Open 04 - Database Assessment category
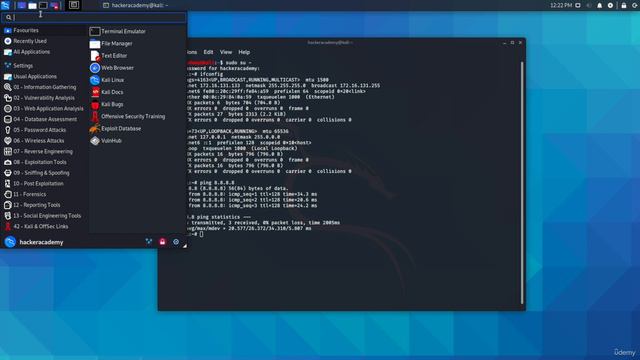This screenshot has width=640, height=360. pyautogui.click(x=44, y=119)
